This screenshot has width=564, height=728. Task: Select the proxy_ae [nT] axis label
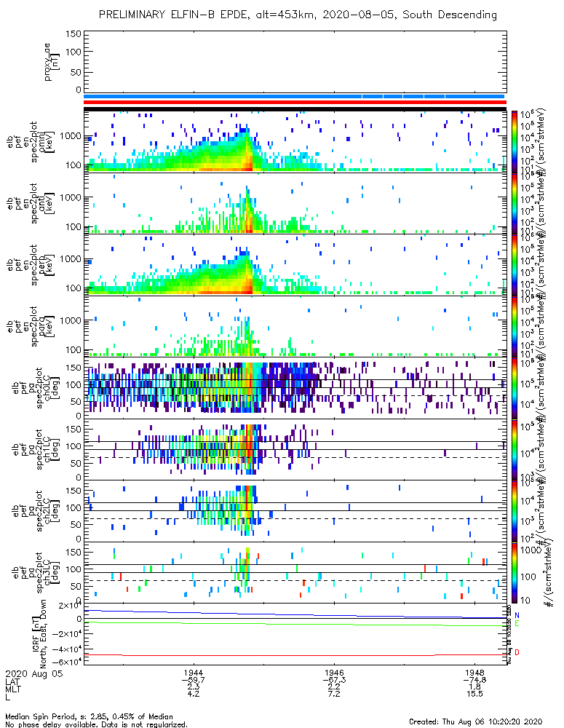click(51, 62)
